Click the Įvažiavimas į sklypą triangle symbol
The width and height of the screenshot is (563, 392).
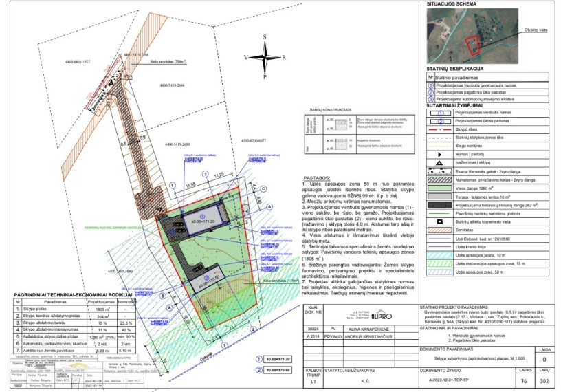click(x=439, y=163)
